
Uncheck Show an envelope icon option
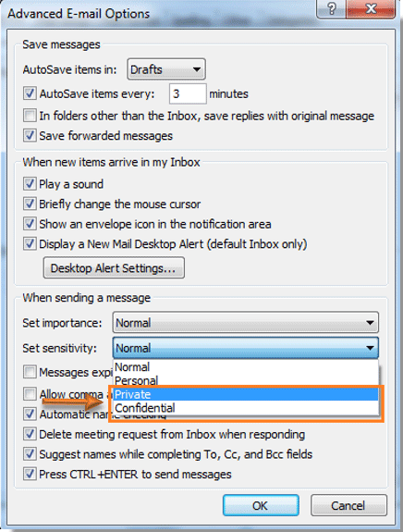tap(30, 224)
